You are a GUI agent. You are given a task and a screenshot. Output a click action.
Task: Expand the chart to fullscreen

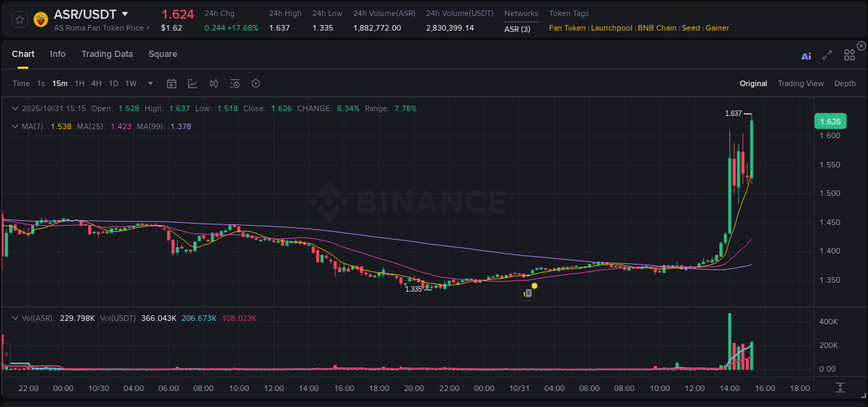[x=827, y=55]
